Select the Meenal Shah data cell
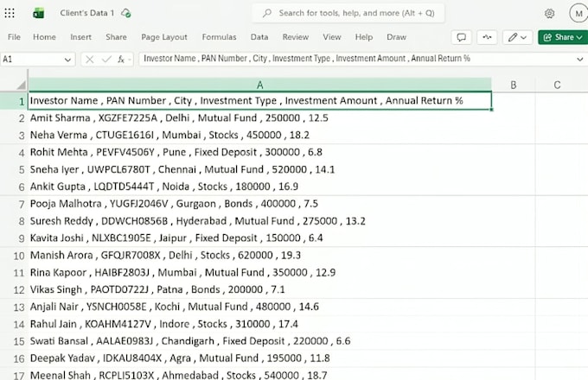Viewport: 588px width, 380px height. point(260,374)
